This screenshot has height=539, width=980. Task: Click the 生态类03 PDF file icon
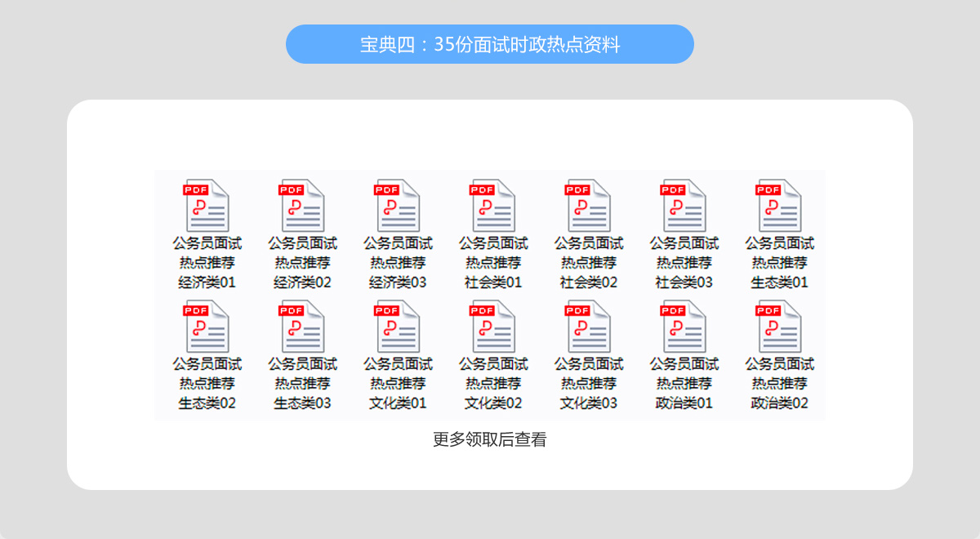pos(302,327)
